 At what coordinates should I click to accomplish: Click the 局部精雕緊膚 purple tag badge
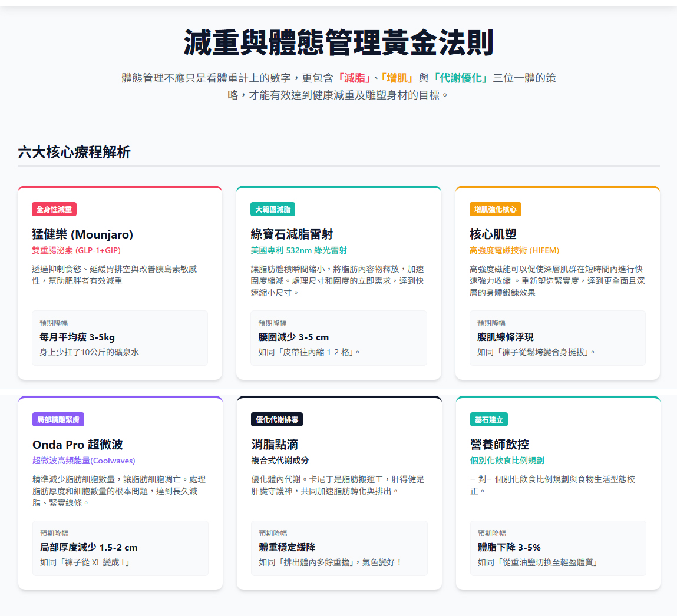tap(58, 419)
